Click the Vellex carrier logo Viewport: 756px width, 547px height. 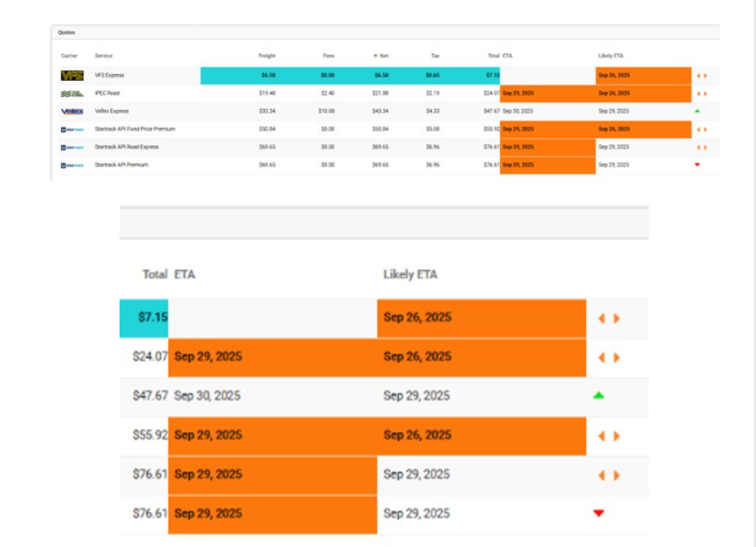72,111
